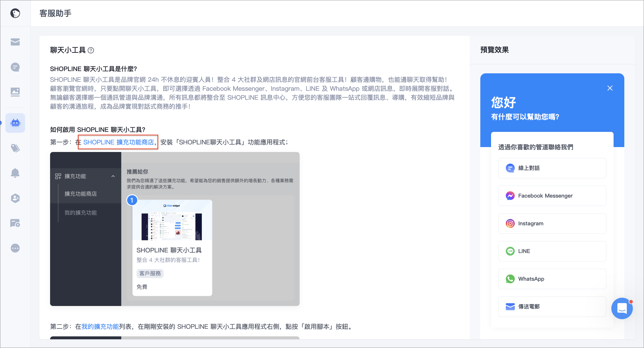Screen dimensions: 644x348
Task: Click the 您好 greeting heading in preview
Action: 504,102
